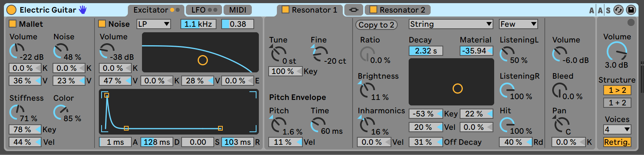Click the 0.00 sustain field

point(198,142)
